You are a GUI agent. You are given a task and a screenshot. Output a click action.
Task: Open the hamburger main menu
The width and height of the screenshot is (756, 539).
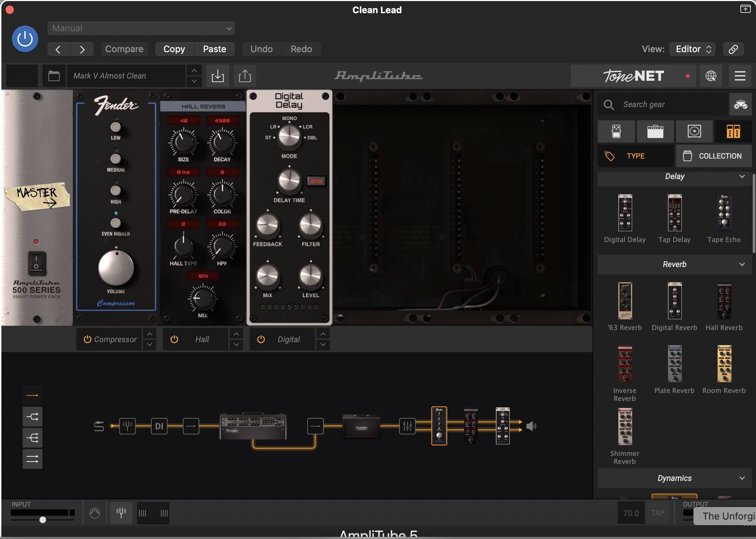pyautogui.click(x=740, y=76)
